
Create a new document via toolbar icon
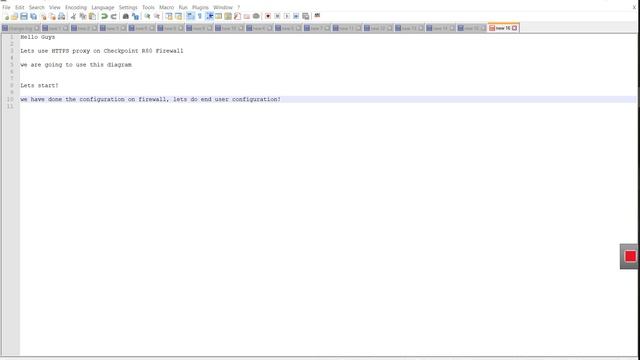point(6,16)
